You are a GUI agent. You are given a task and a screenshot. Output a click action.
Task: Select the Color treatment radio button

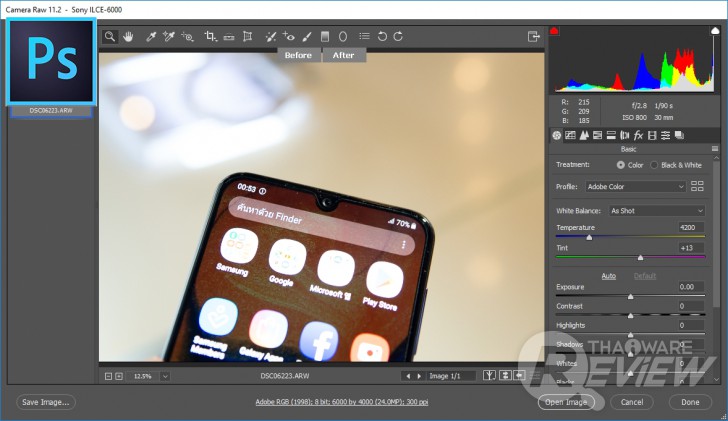(x=621, y=165)
